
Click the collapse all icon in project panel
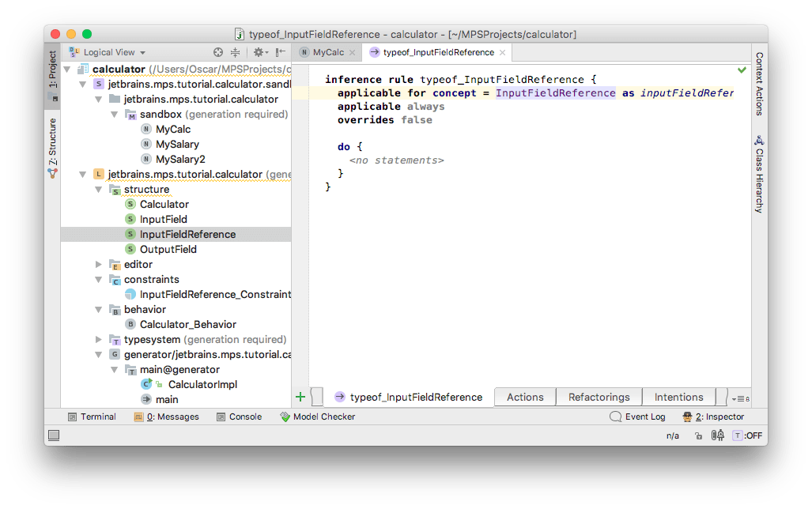tap(235, 52)
